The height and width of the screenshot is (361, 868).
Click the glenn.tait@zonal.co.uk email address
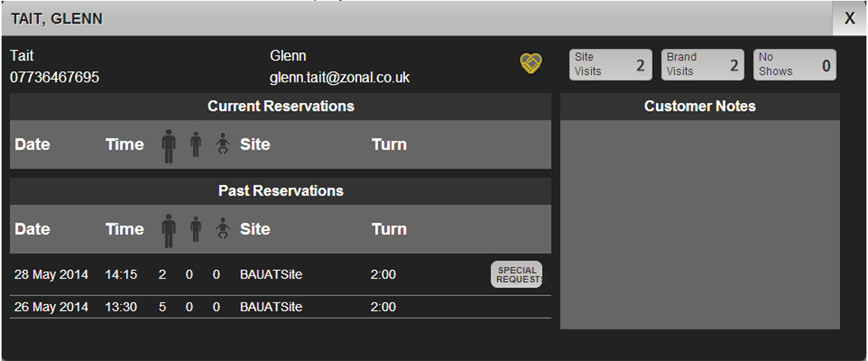[339, 78]
